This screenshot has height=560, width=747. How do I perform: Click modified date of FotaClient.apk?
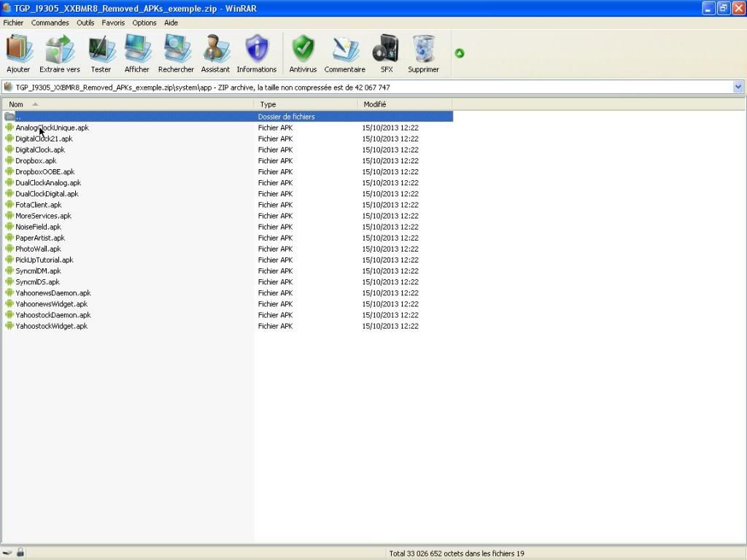[390, 205]
